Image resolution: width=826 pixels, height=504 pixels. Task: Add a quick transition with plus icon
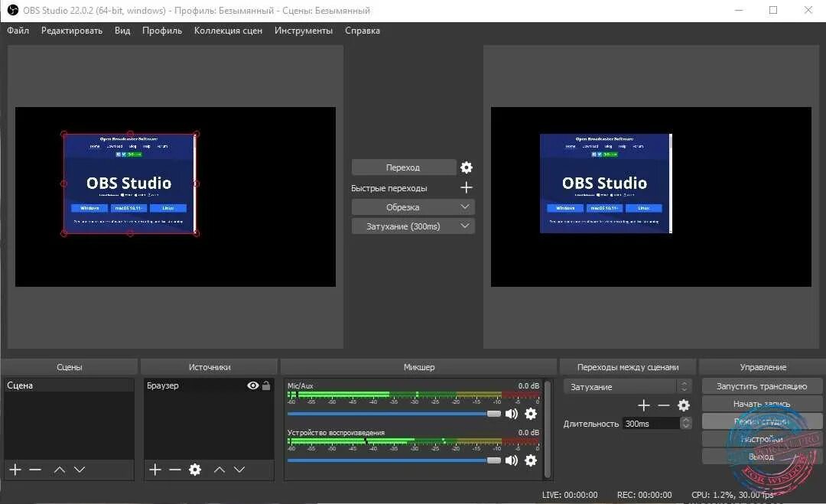[467, 187]
